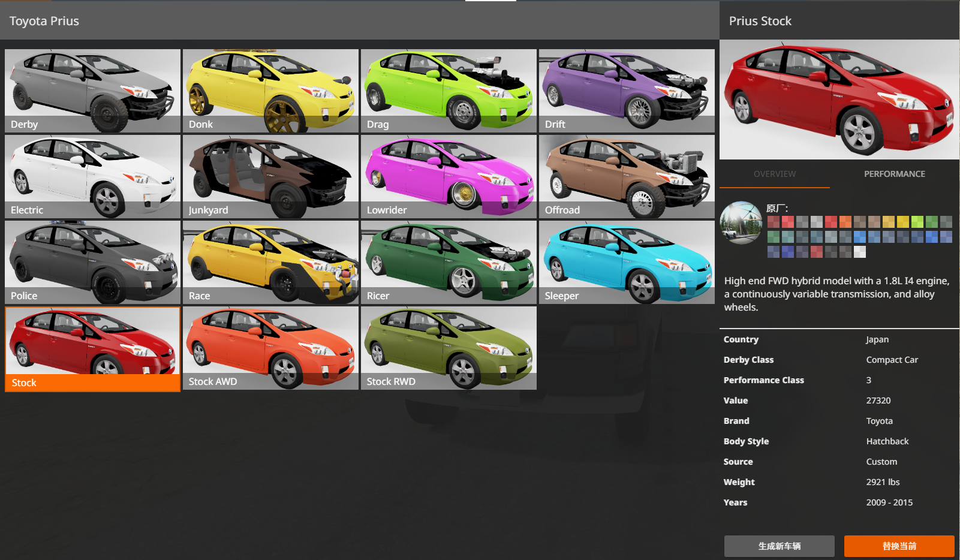Pick the dark green Ricer Prius
This screenshot has width=960, height=560.
[x=449, y=262]
